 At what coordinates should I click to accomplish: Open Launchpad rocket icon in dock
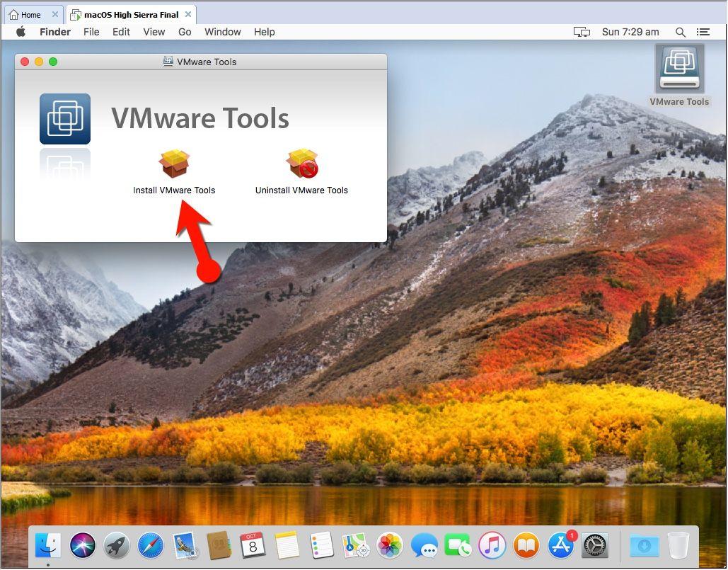(117, 545)
